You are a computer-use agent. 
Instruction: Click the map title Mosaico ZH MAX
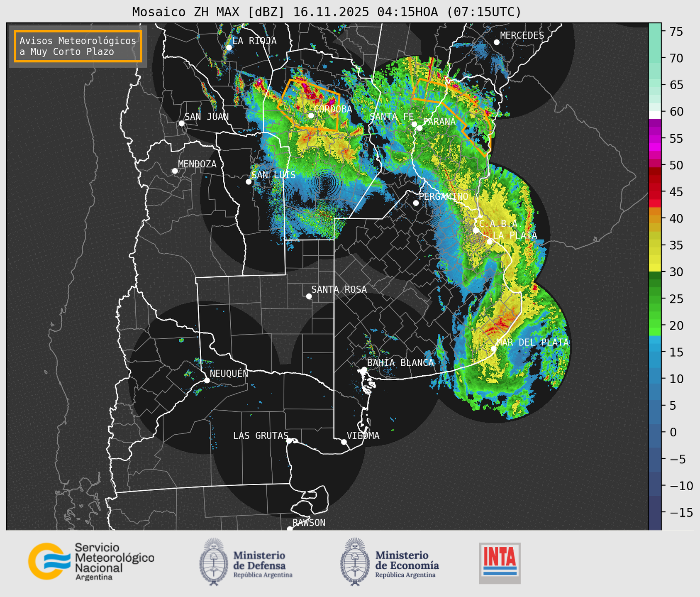pos(327,12)
